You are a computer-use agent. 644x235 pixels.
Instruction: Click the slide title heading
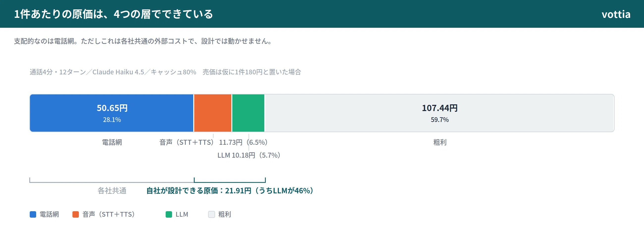coord(113,14)
